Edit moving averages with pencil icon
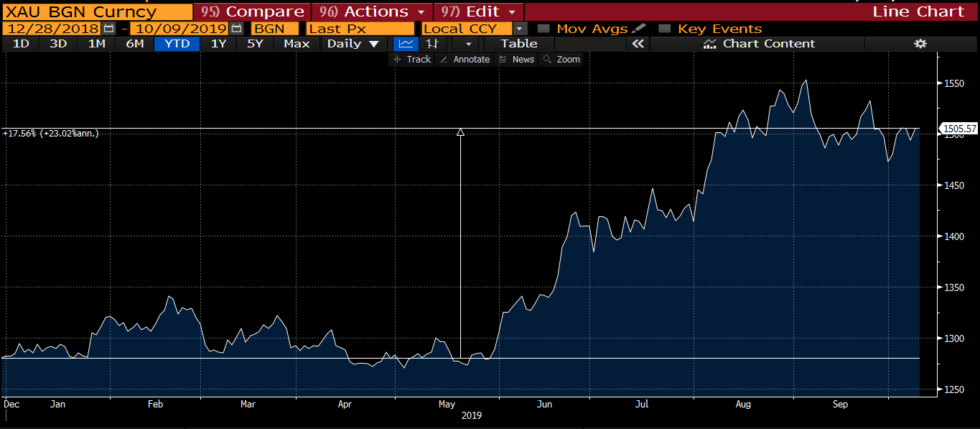This screenshot has height=429, width=980. coord(639,29)
